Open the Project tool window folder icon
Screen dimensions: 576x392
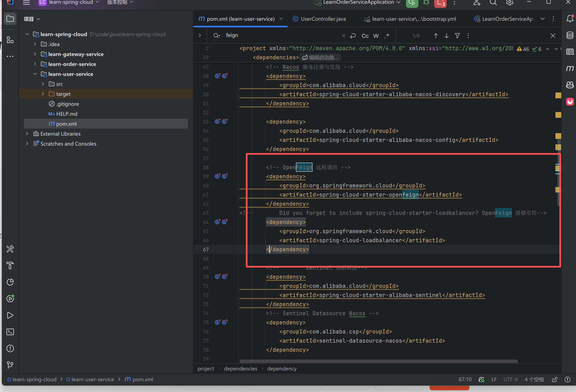pyautogui.click(x=10, y=19)
